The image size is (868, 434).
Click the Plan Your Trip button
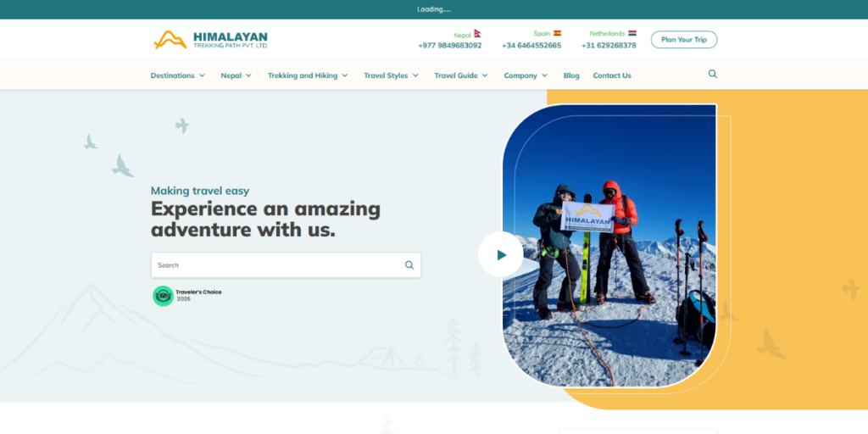(x=684, y=40)
